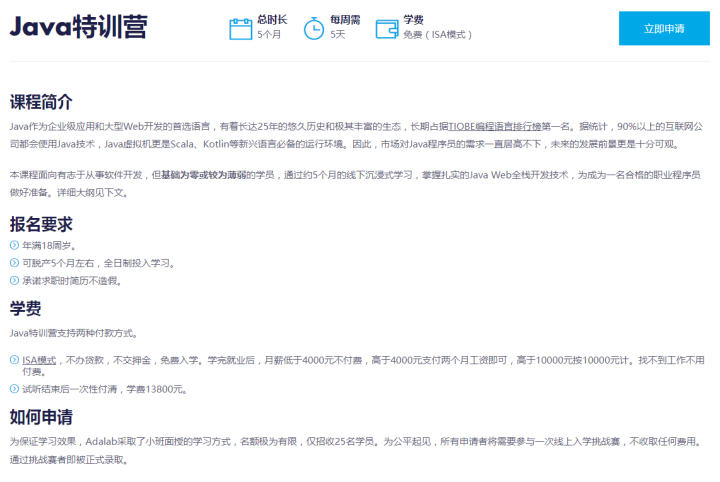Screen dimensions: 720x482
Task: Click the 立即申请 apply button
Action: click(664, 28)
